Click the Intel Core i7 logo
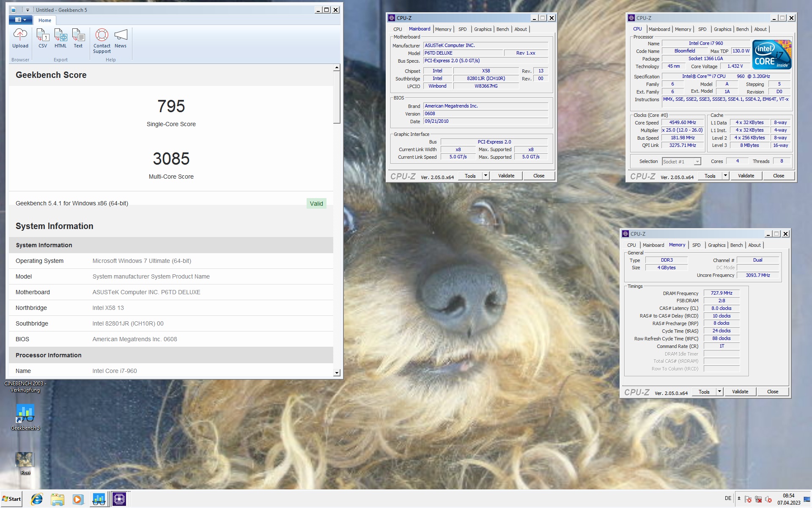The image size is (812, 508). click(772, 55)
